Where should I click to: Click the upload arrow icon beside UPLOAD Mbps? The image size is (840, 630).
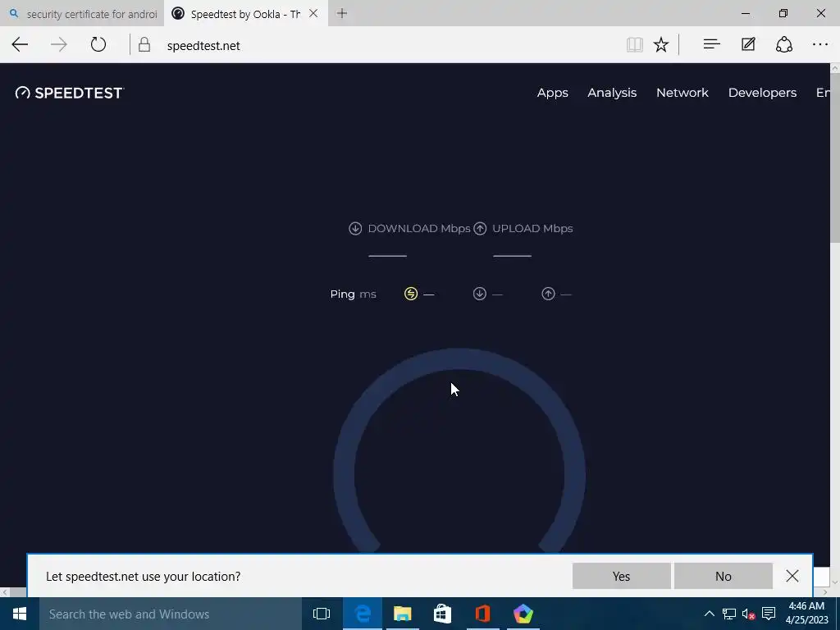point(480,229)
